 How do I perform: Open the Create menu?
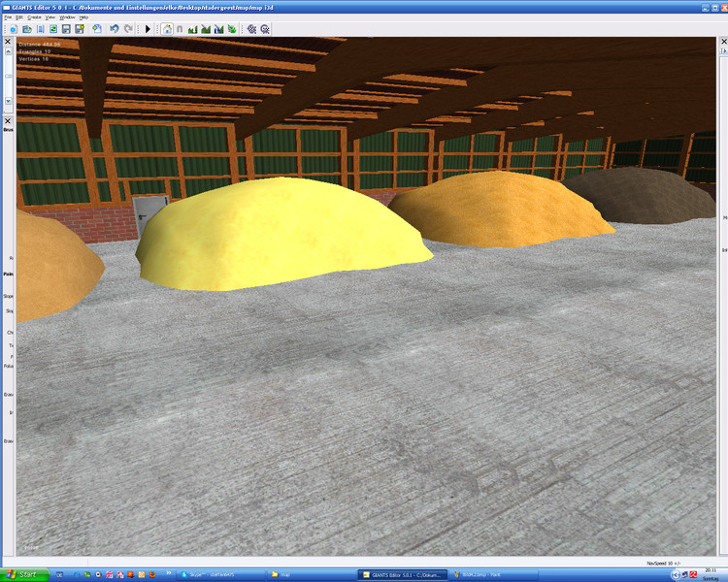(34, 17)
